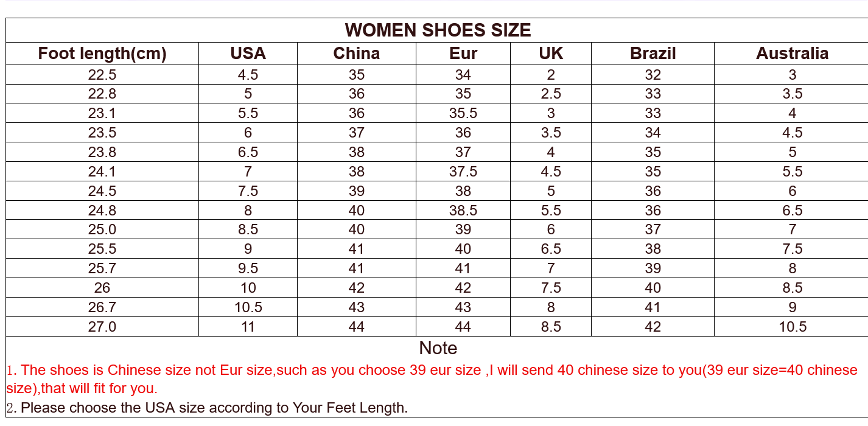
Task: Click Australia size 10.5 cell
Action: (x=792, y=327)
